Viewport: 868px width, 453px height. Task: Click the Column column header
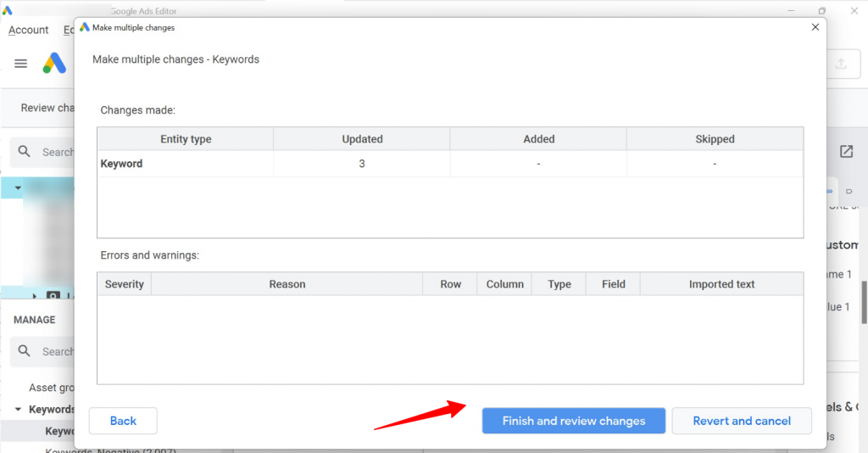[x=505, y=284]
